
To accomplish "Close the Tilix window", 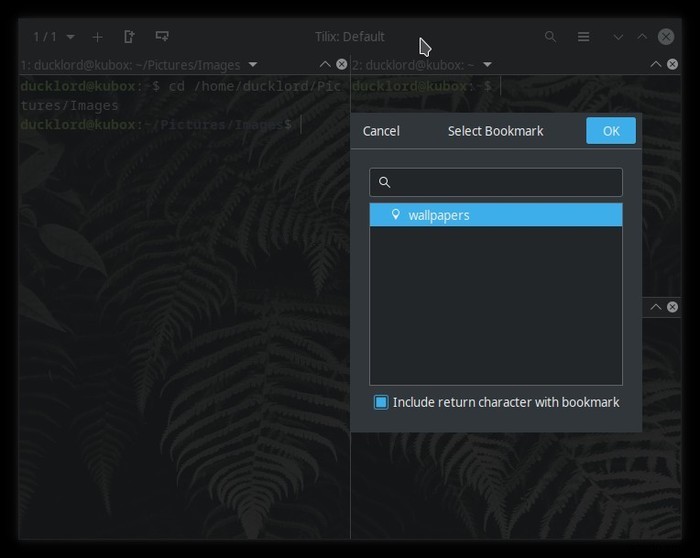I will click(x=666, y=37).
